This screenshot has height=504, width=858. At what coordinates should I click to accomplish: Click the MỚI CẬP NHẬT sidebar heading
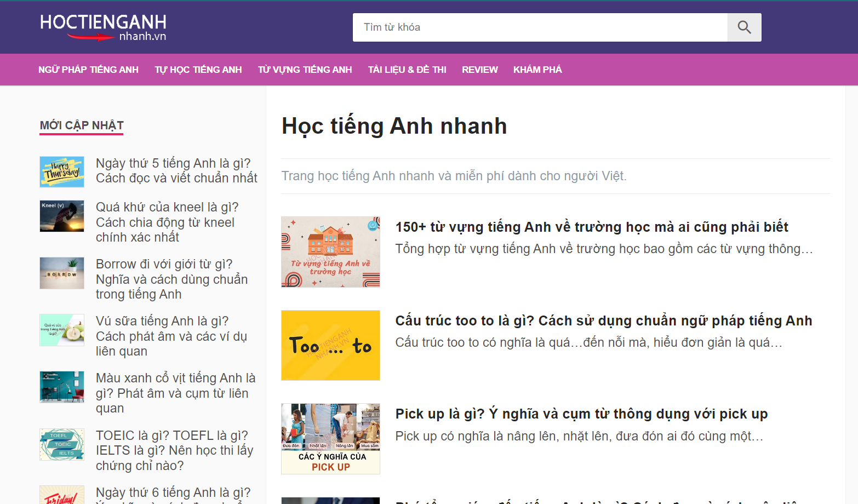pos(82,125)
